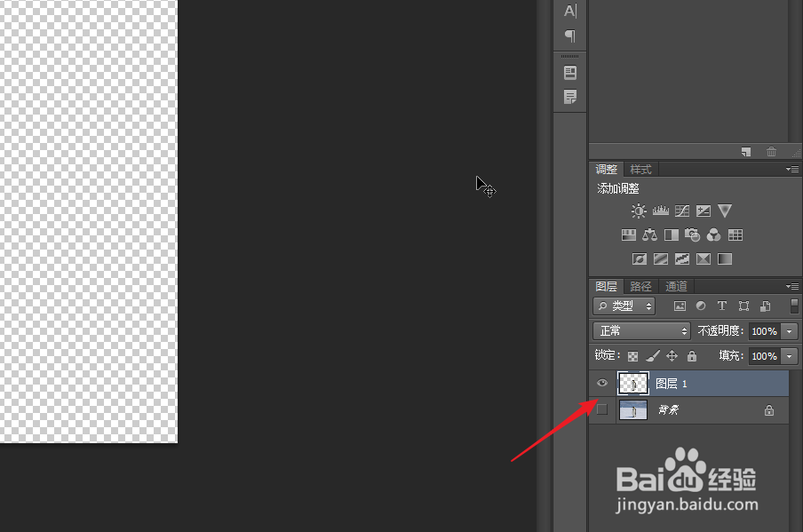
Task: Add a Brightness/Contrast adjustment
Action: tap(639, 210)
